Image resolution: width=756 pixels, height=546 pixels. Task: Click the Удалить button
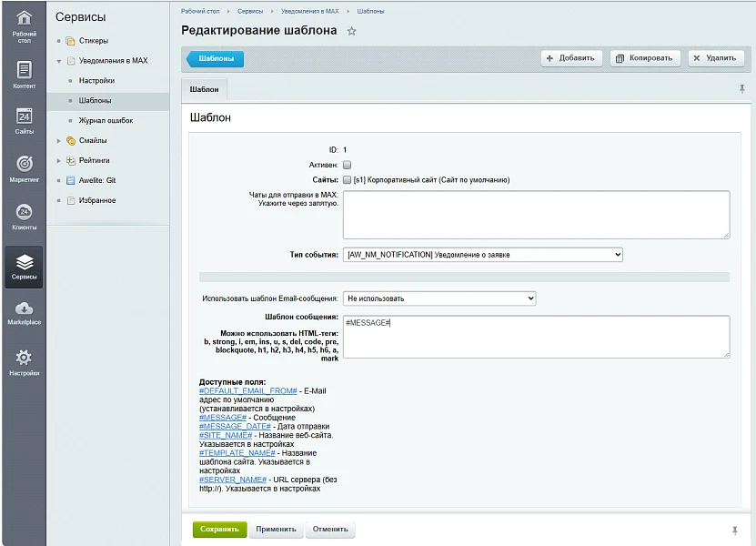[x=716, y=58]
